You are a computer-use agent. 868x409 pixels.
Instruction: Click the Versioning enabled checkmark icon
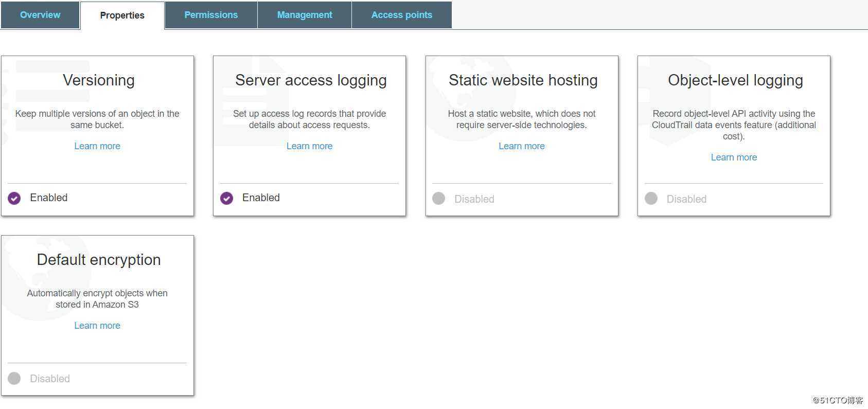pos(14,198)
